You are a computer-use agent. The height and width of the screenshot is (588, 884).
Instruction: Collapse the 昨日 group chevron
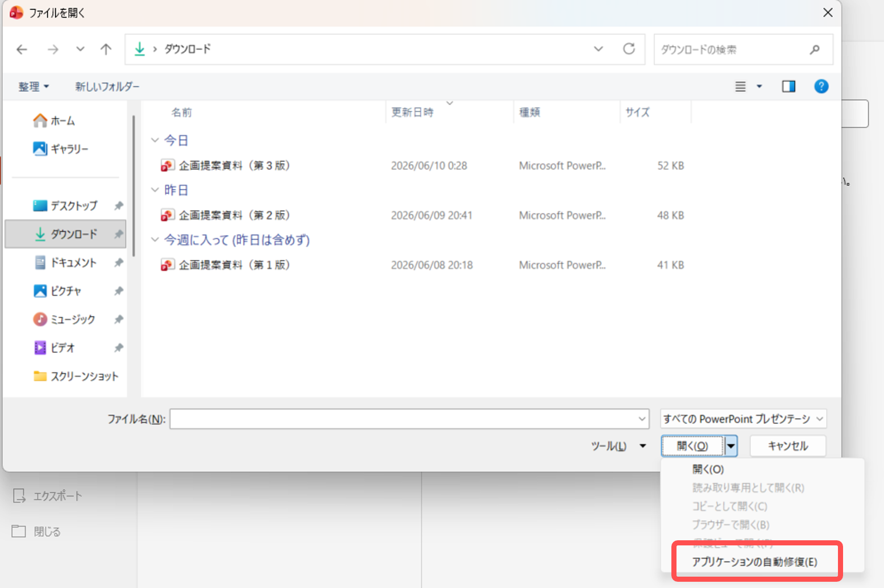point(155,190)
